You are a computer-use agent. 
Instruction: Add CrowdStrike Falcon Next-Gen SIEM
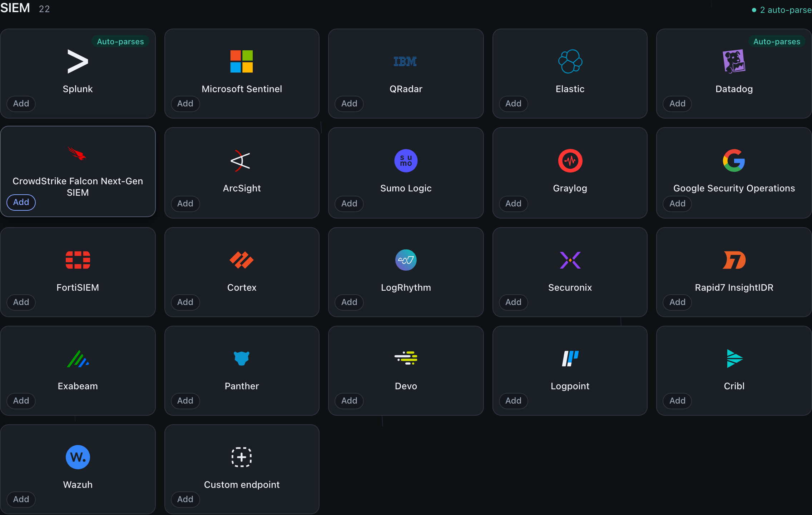[21, 202]
